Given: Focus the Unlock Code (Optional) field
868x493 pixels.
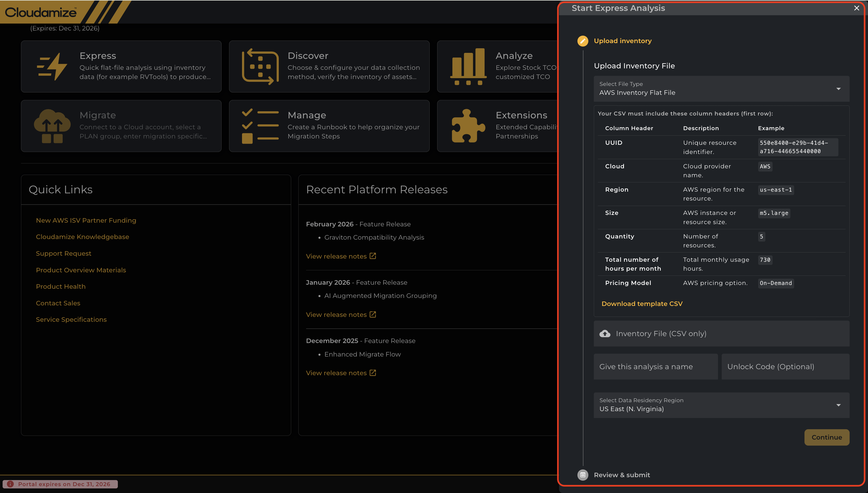Looking at the screenshot, I should 785,367.
